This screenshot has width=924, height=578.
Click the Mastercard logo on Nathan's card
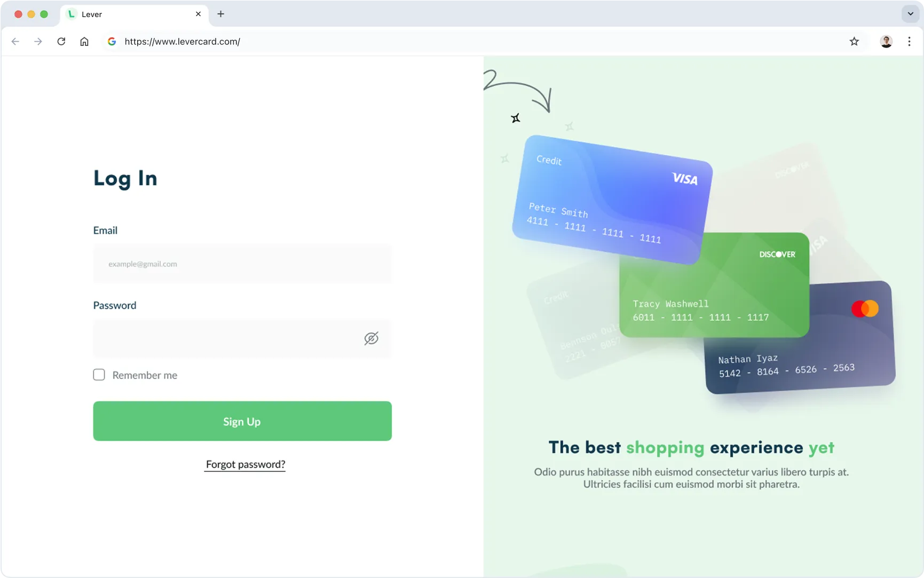(x=865, y=308)
